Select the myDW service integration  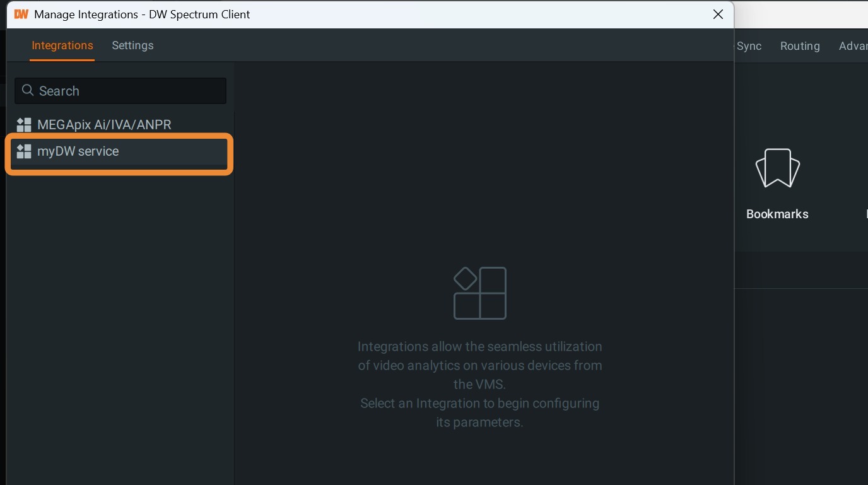[x=120, y=151]
